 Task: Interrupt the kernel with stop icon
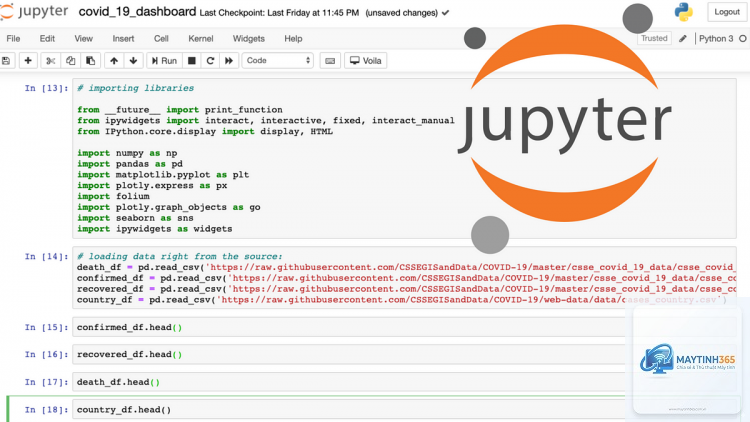coord(191,61)
